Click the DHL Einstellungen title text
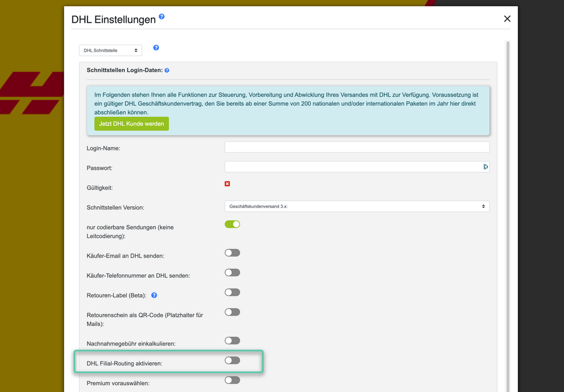Viewport: 564px width, 392px height. click(114, 20)
